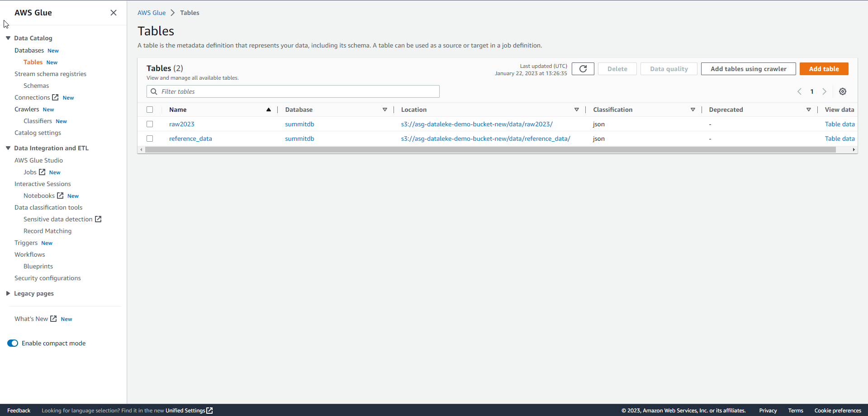The image size is (868, 416).
Task: Click Add tables using crawler
Action: tap(748, 69)
